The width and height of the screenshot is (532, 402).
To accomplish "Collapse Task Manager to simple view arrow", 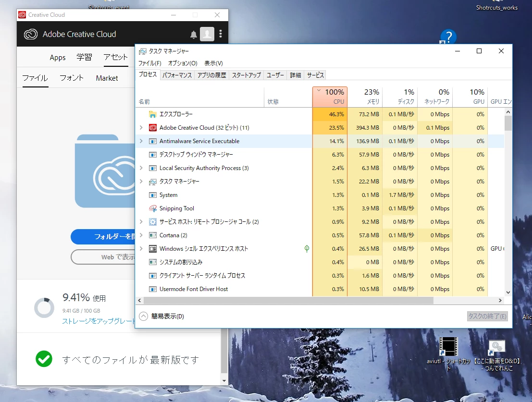I will pyautogui.click(x=144, y=316).
